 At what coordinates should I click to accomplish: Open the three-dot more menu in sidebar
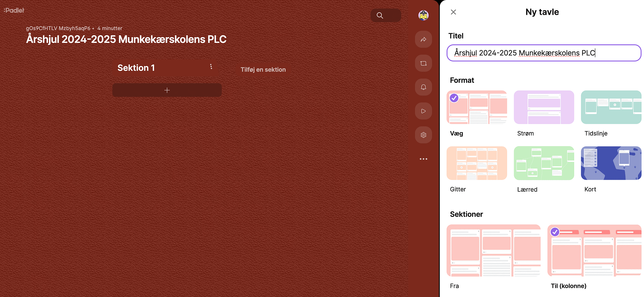[x=423, y=159]
